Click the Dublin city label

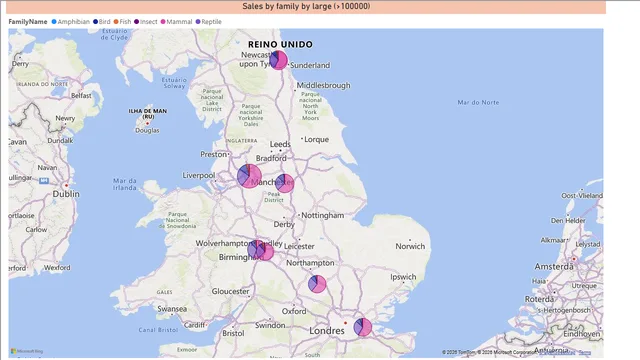click(x=66, y=194)
